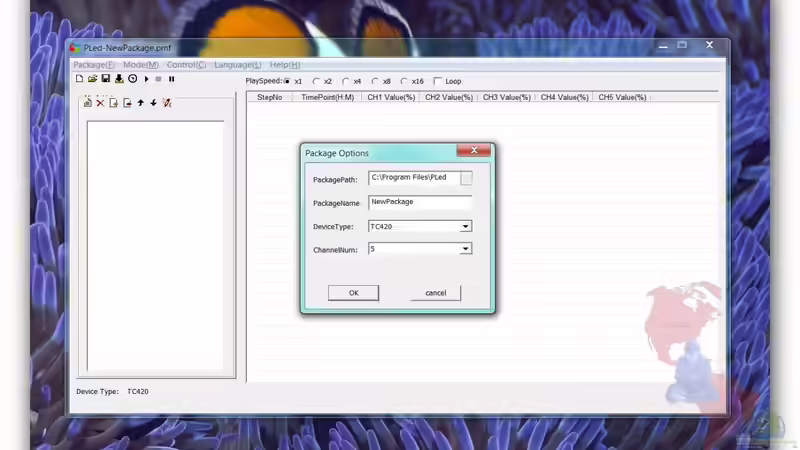
Task: Click the Download to device icon
Action: [x=119, y=79]
